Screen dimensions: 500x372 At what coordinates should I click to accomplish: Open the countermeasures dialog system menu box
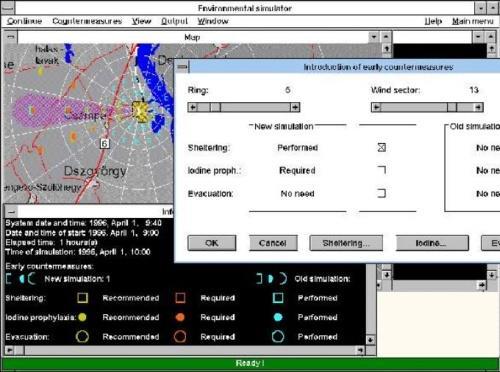point(182,67)
